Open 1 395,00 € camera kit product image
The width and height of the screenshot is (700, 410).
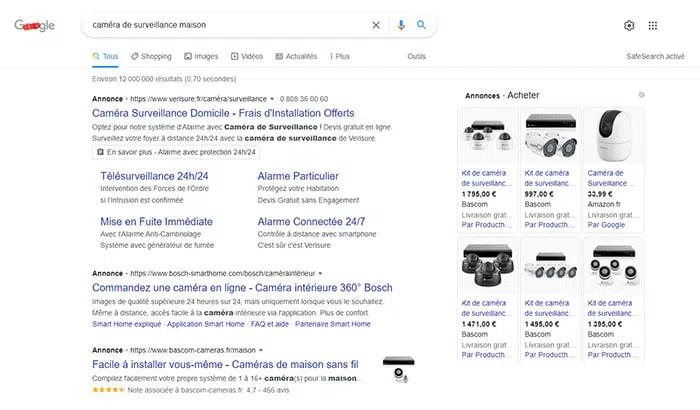click(x=614, y=266)
